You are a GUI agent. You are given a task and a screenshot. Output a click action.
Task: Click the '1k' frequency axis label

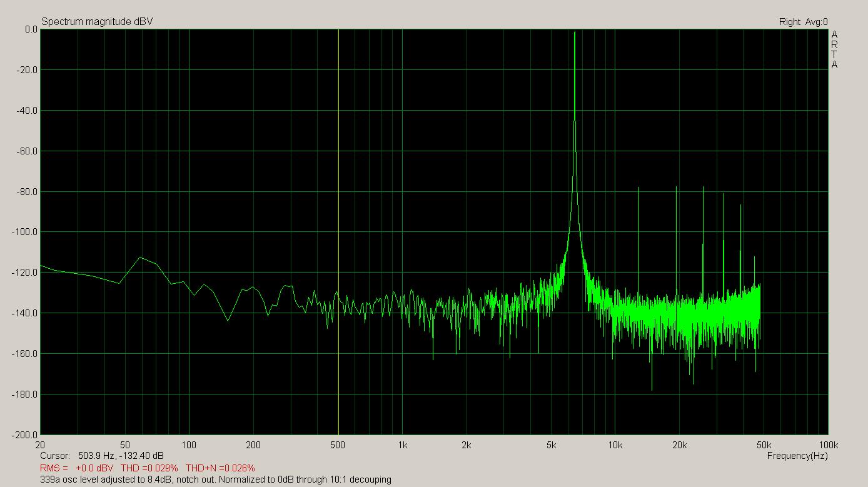402,445
